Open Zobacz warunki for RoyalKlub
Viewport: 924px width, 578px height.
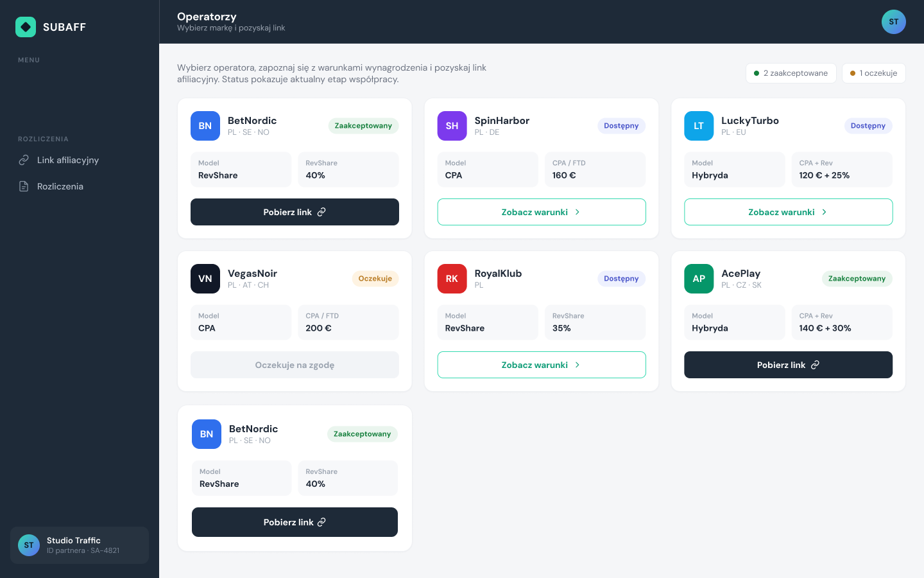coord(542,365)
